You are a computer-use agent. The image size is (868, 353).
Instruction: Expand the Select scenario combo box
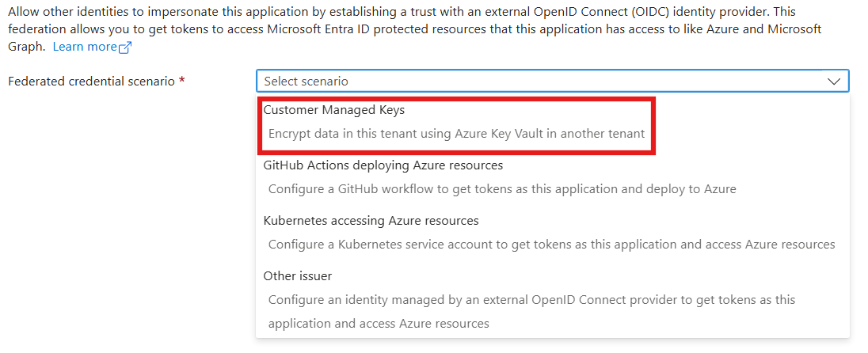[552, 81]
